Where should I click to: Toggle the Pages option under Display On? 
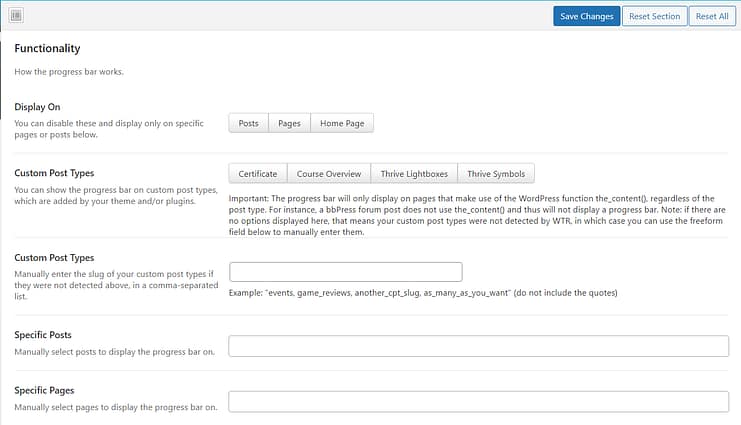coord(289,123)
